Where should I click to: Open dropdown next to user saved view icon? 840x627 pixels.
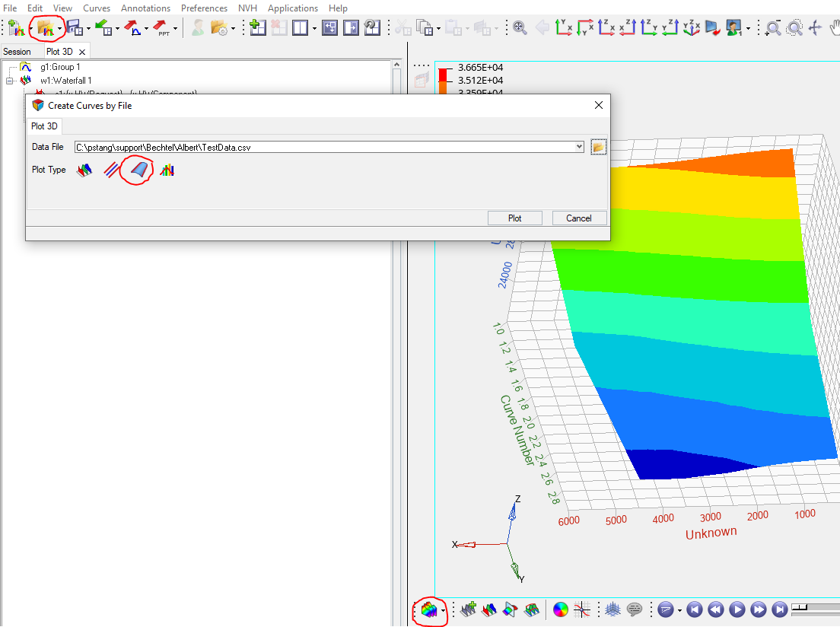[x=748, y=28]
